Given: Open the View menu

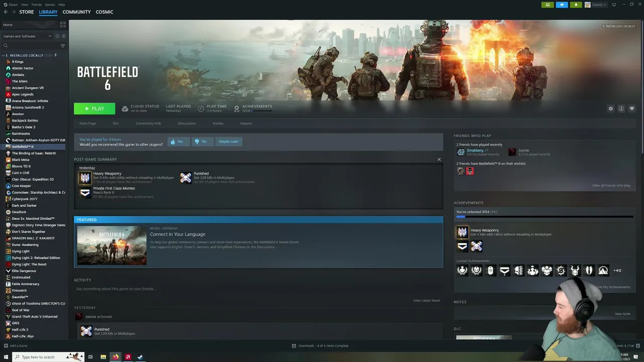Looking at the screenshot, I should pyautogui.click(x=25, y=5).
